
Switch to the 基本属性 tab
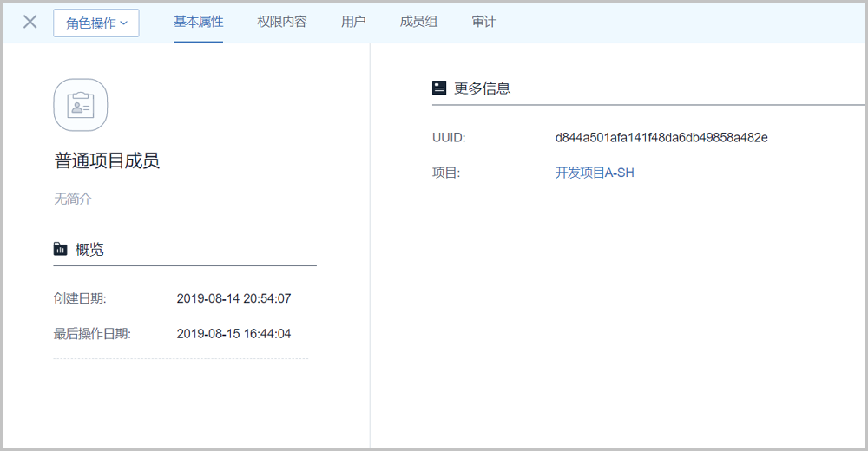click(198, 22)
